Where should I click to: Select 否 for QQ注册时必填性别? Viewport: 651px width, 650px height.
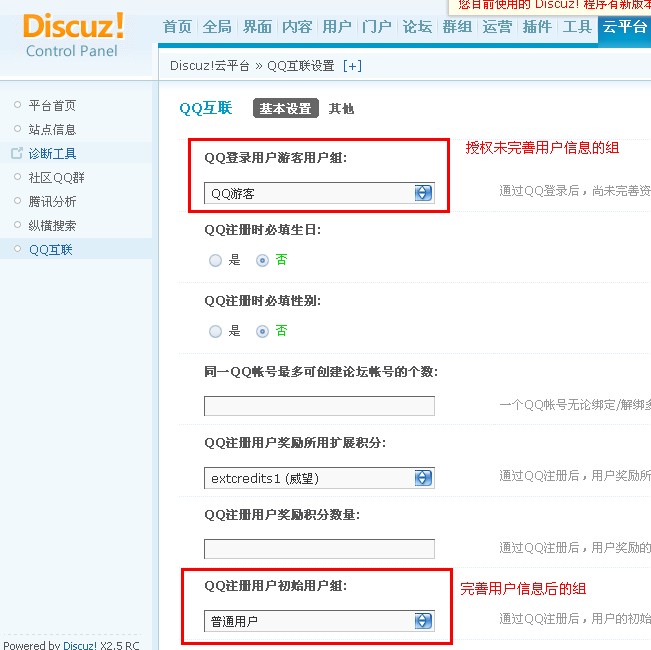tap(262, 331)
